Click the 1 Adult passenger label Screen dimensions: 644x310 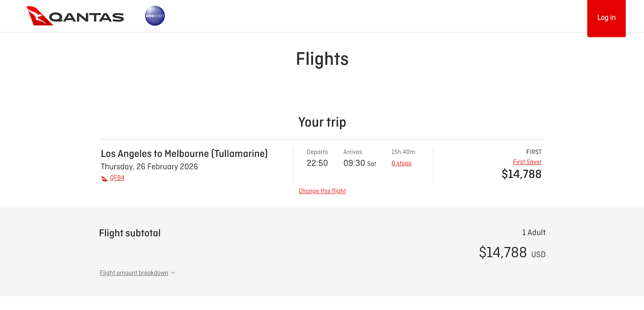tap(534, 233)
